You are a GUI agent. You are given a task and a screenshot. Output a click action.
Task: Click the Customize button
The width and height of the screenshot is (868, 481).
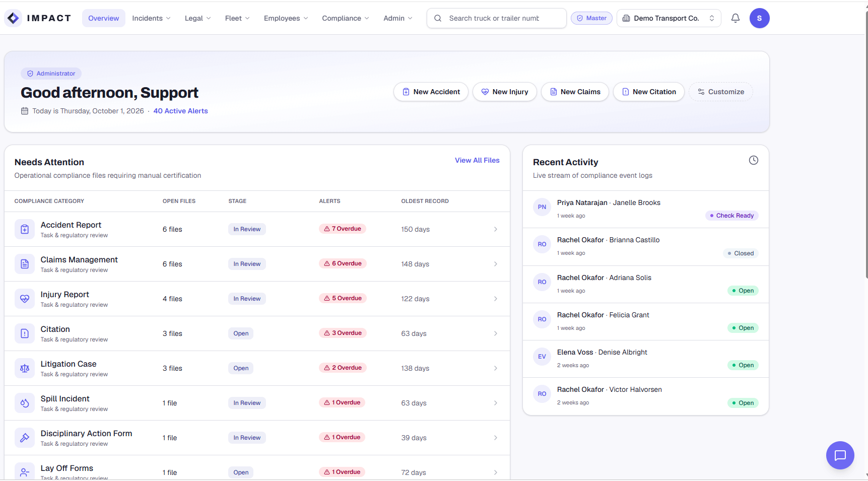pos(721,92)
